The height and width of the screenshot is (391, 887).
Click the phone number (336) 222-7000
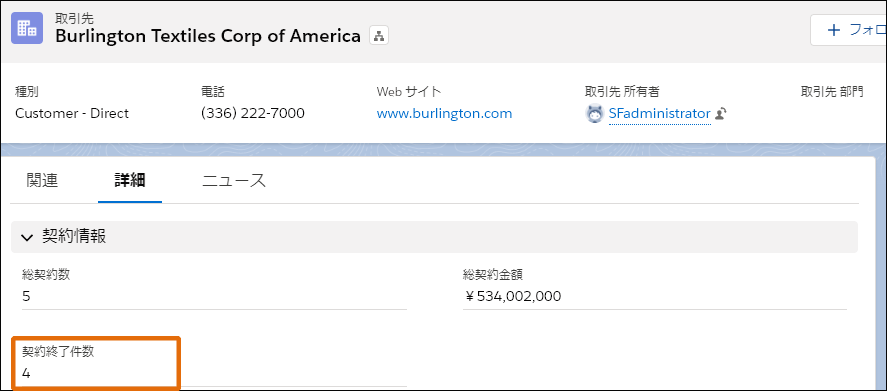click(253, 113)
